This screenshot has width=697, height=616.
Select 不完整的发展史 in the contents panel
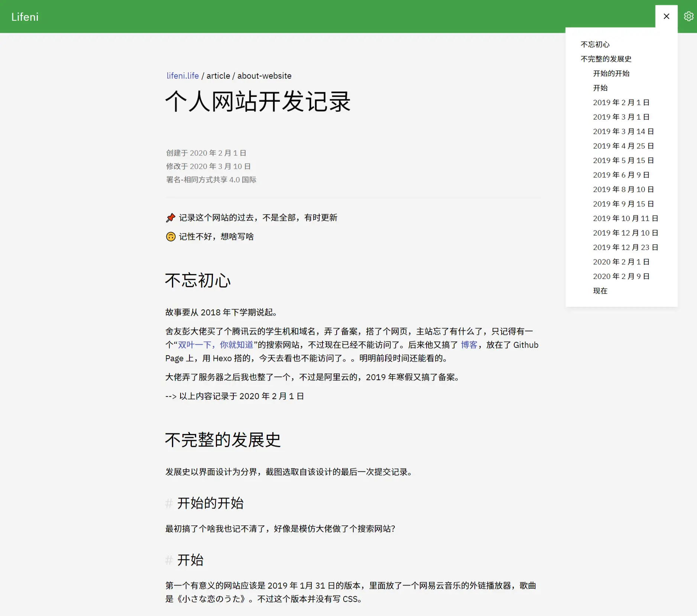[x=606, y=59]
